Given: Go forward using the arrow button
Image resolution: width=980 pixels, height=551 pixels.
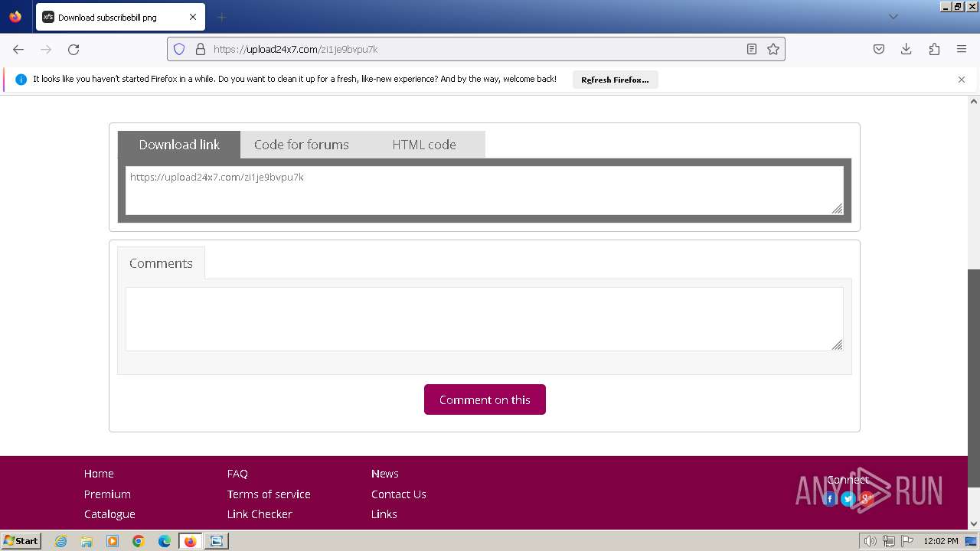Looking at the screenshot, I should coord(46,49).
